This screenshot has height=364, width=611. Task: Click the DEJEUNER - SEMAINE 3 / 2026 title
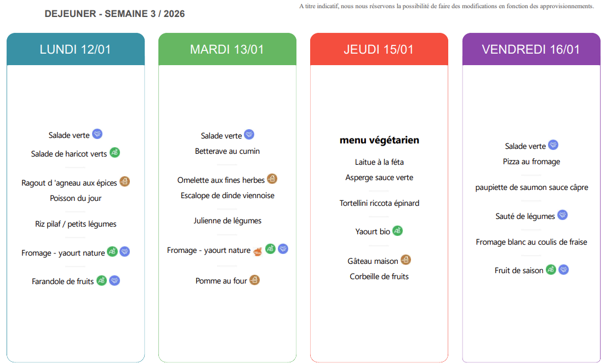115,14
